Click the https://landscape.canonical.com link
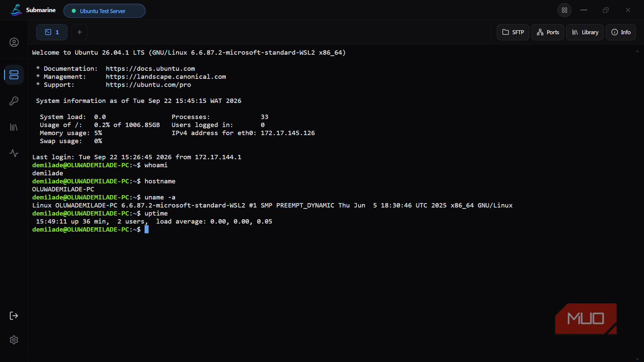 (166, 77)
